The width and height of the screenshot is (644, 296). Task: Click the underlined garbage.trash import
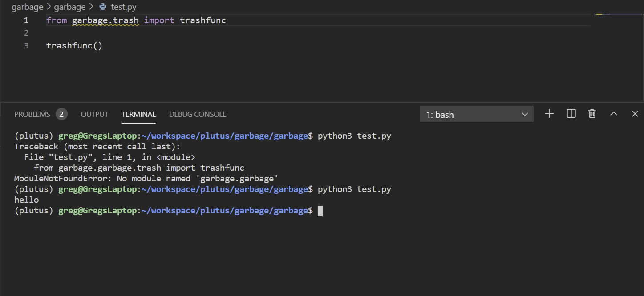(106, 20)
